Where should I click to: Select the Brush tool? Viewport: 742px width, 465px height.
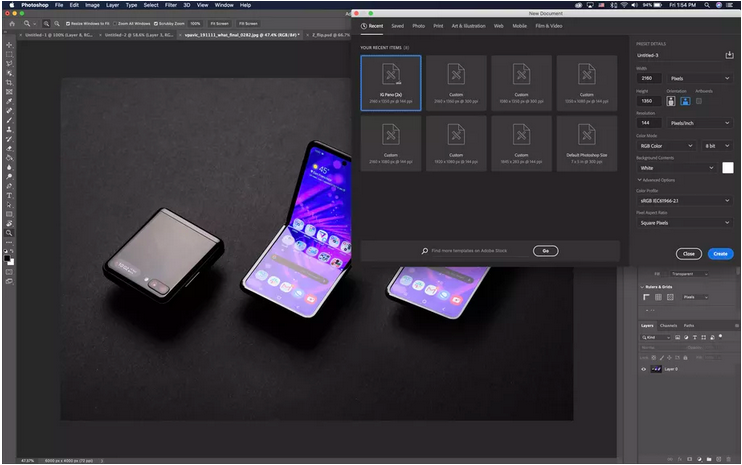pyautogui.click(x=9, y=120)
